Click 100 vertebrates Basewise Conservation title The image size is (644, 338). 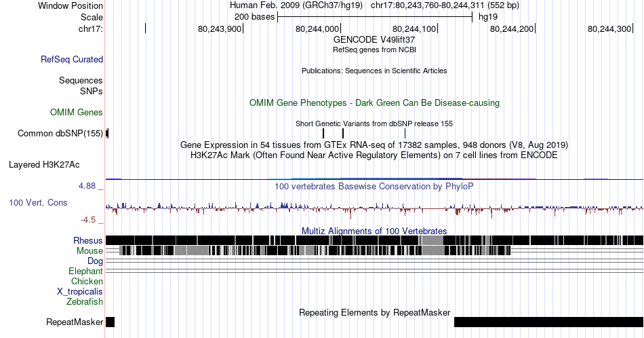[x=374, y=186]
